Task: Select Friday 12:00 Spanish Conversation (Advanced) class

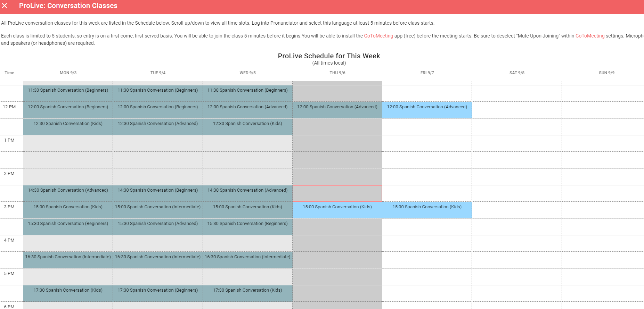Action: click(427, 110)
